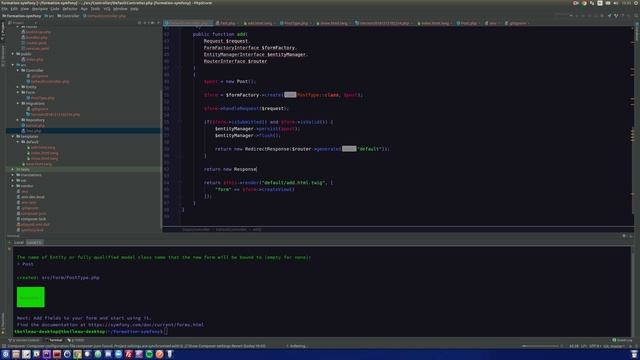This screenshot has width=640, height=360.
Task: Expand the vendor folder arrow
Action: [13, 186]
